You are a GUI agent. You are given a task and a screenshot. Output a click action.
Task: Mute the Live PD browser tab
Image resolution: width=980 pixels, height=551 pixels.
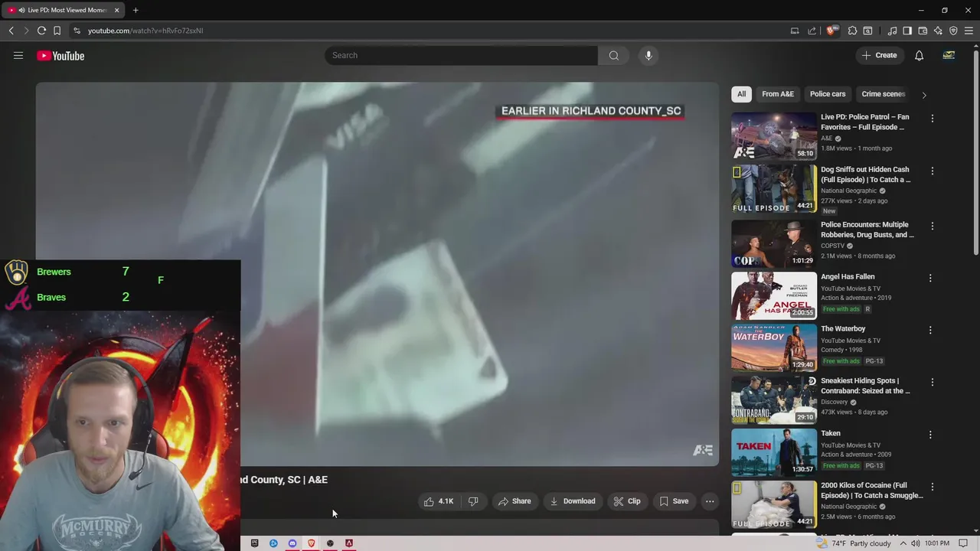(x=21, y=10)
